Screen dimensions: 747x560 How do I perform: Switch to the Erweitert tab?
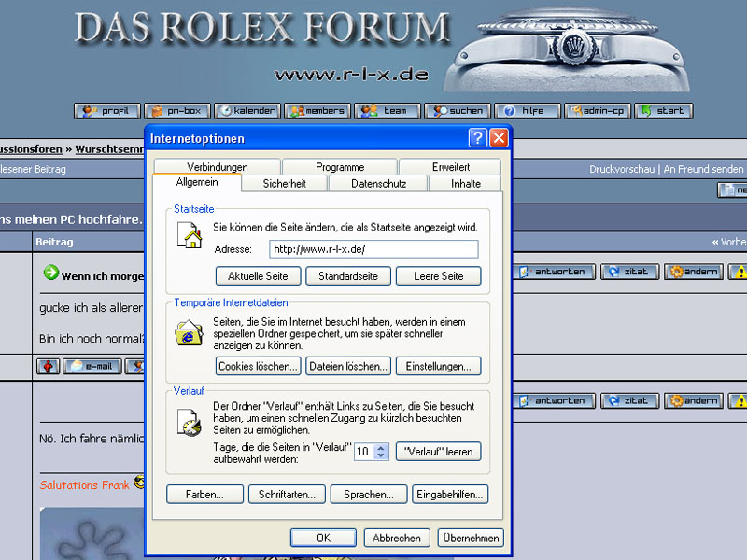450,167
